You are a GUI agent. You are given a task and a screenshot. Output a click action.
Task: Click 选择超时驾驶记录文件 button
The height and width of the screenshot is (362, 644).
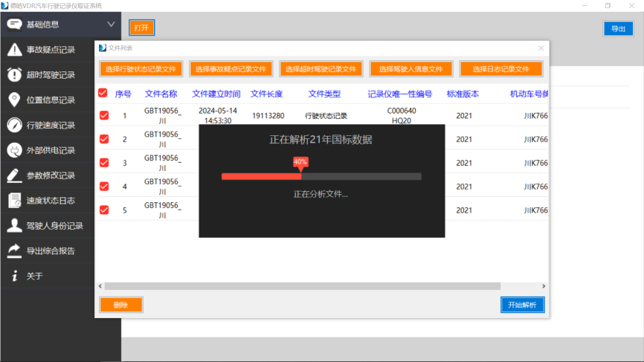(x=321, y=69)
